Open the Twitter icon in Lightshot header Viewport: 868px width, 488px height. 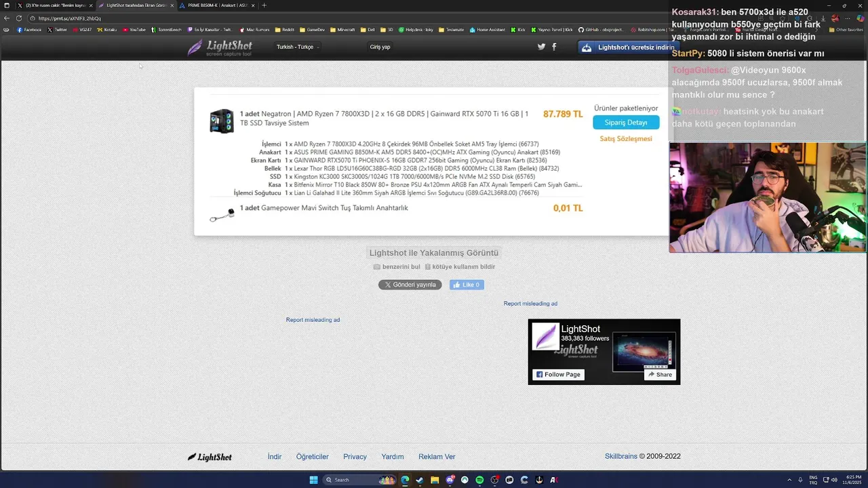pyautogui.click(x=541, y=47)
